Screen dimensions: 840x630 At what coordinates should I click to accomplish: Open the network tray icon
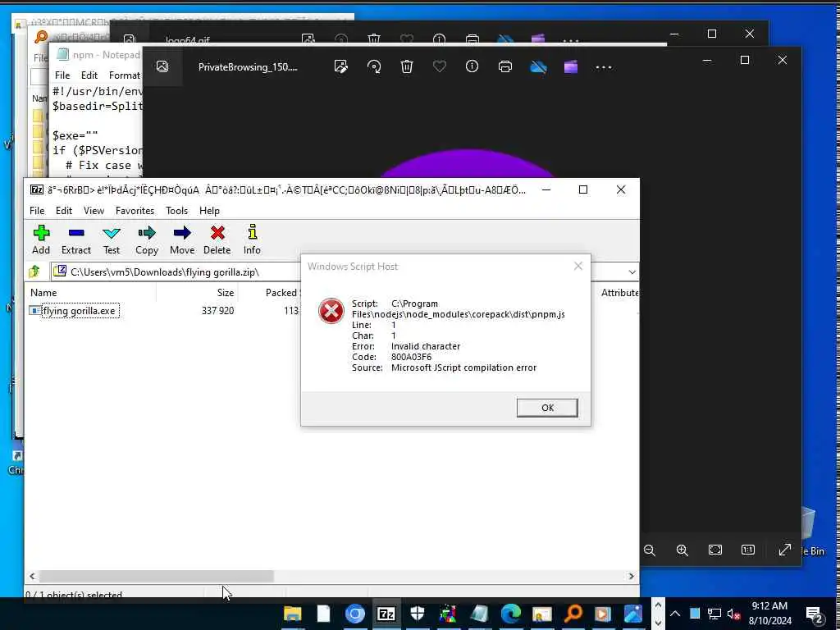point(714,614)
